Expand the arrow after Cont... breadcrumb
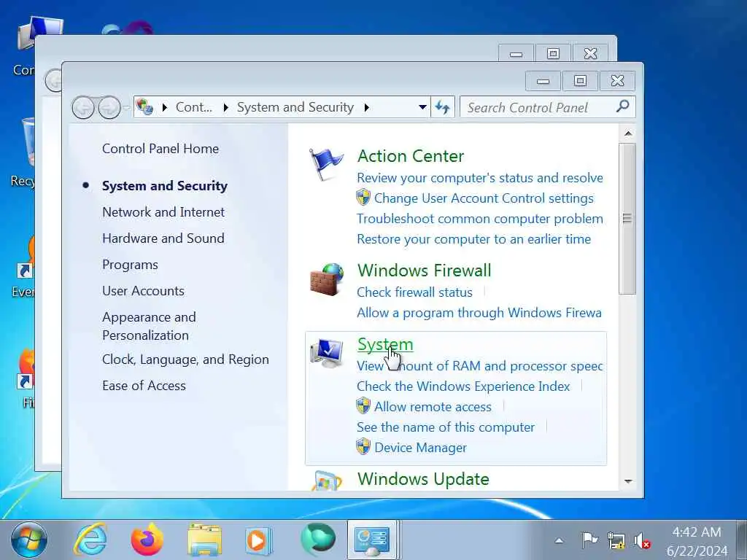747x560 pixels. [x=226, y=107]
